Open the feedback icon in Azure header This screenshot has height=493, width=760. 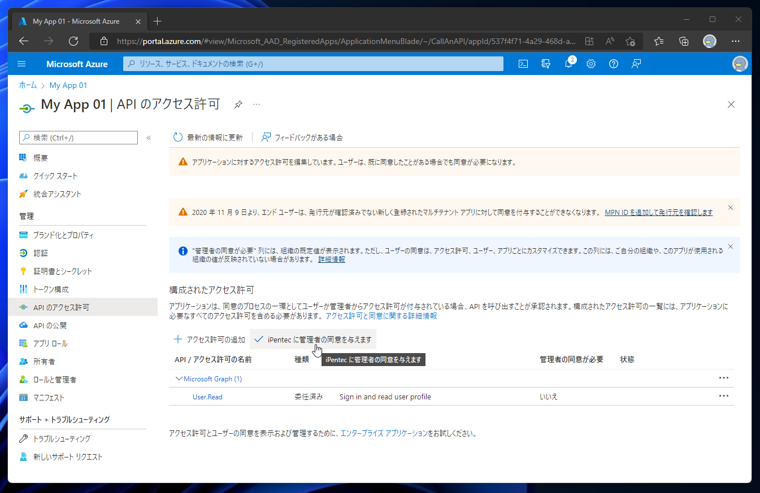636,64
